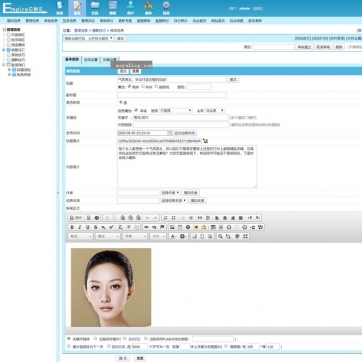This screenshot has width=362, height=362.
Task: Click the Redo arrow in editor toolbar
Action: [x=155, y=218]
